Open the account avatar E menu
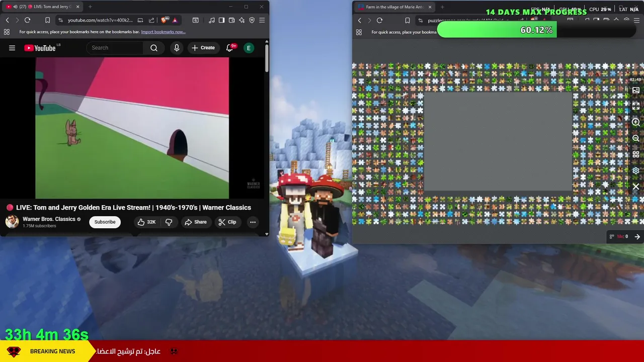The height and width of the screenshot is (362, 644). point(249,48)
